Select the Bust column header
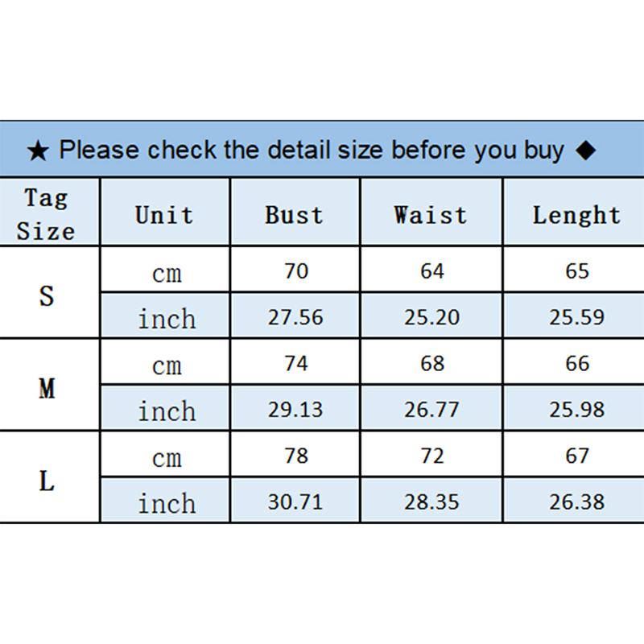The width and height of the screenshot is (644, 644). [295, 215]
